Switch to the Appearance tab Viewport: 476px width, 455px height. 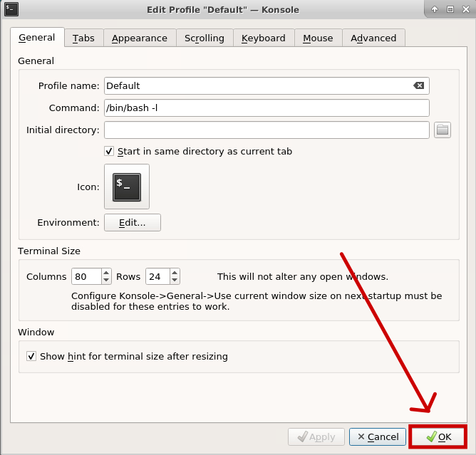pos(139,38)
